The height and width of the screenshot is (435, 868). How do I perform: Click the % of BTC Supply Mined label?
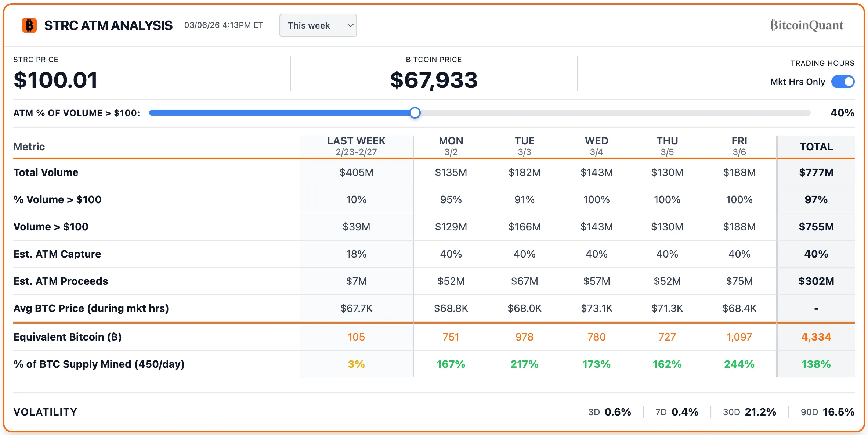99,364
